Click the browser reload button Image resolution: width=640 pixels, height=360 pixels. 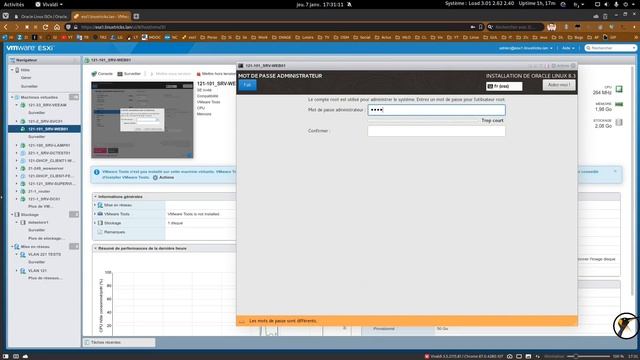click(x=45, y=27)
